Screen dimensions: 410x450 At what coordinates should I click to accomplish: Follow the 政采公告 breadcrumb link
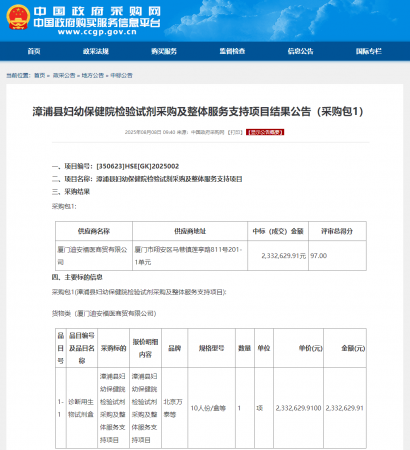tap(64, 76)
